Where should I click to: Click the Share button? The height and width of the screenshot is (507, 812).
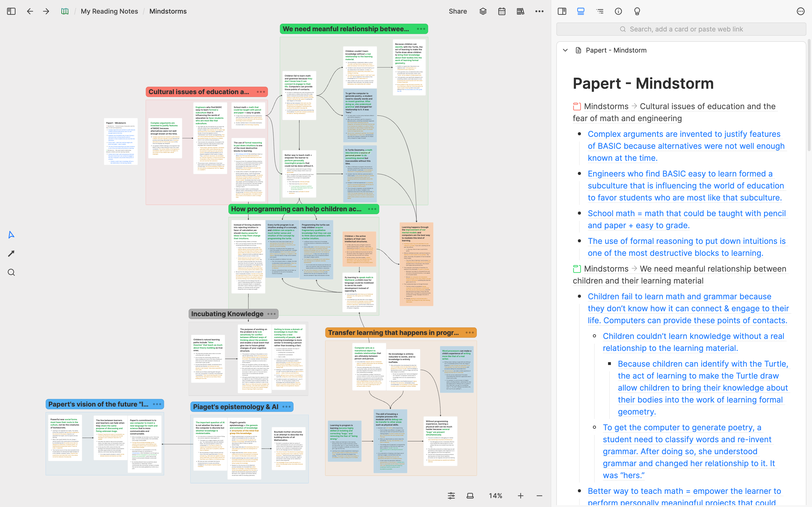pos(458,12)
